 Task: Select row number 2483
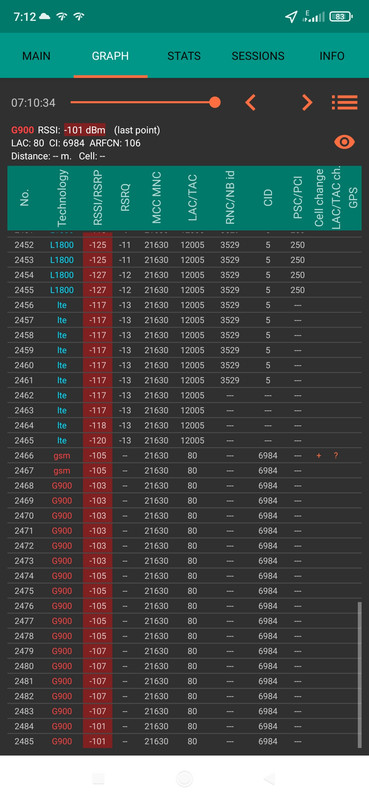pos(184,711)
